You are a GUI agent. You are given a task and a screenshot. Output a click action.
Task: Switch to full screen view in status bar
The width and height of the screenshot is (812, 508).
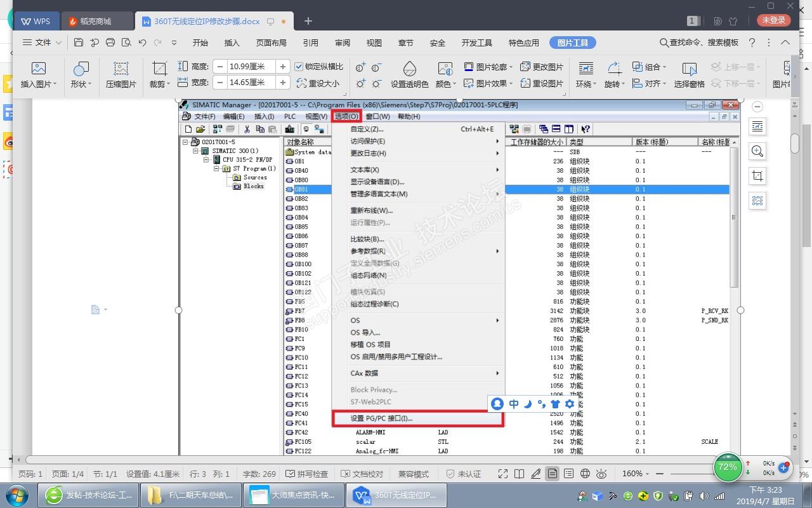tap(503, 474)
